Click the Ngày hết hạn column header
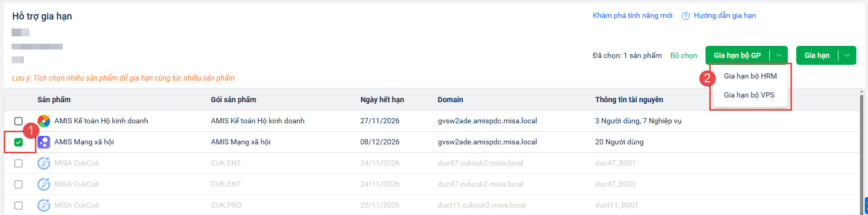Screen dimensions: 868x215 [382, 100]
